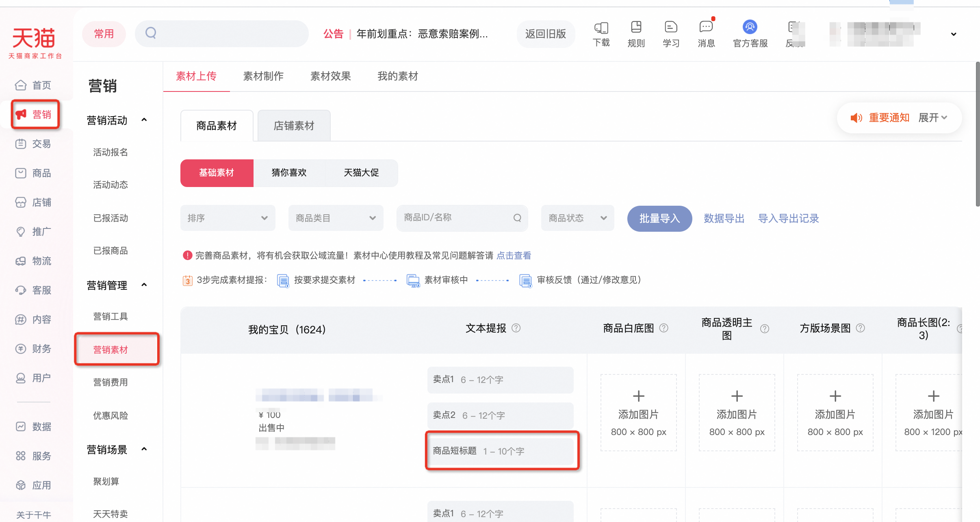Image resolution: width=980 pixels, height=522 pixels.
Task: Click the 返回旧版 button
Action: point(546,34)
